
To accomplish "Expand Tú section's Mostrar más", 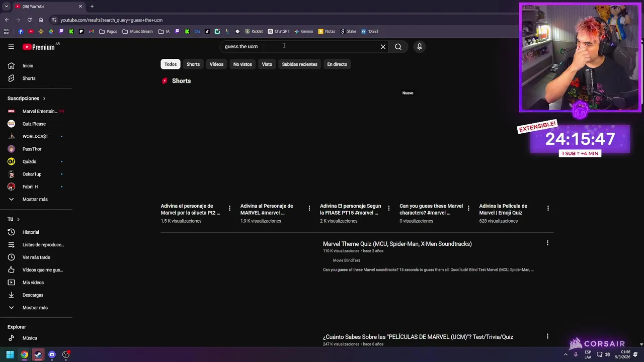I will click(x=36, y=308).
